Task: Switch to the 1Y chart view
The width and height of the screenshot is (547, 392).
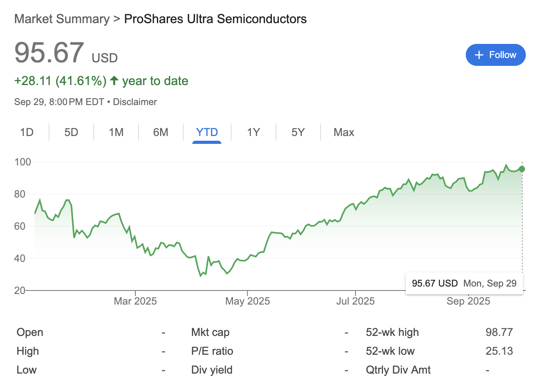Action: point(253,132)
